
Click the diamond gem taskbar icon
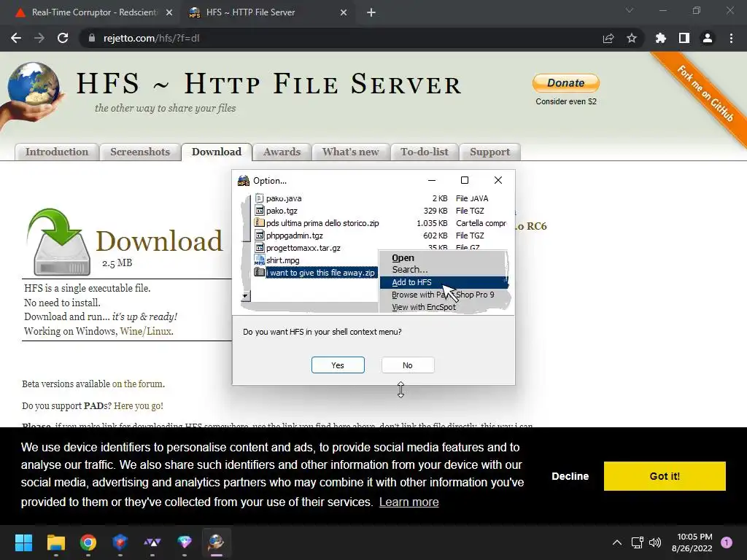coord(185,542)
